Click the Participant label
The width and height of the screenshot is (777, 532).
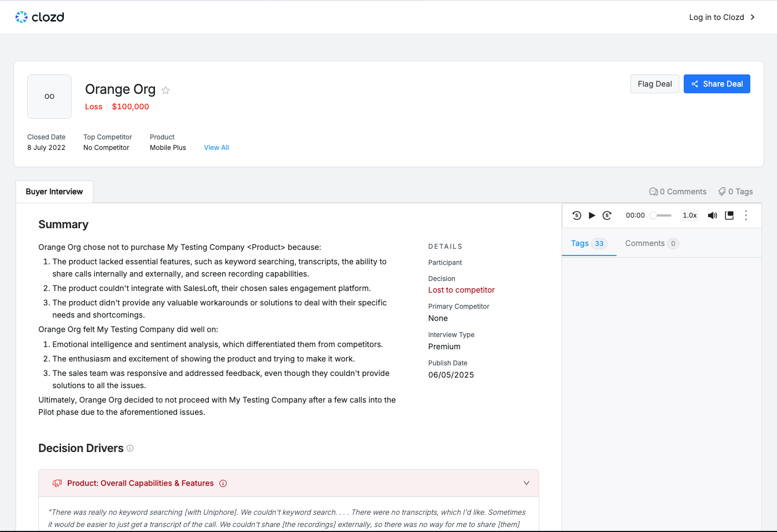[x=445, y=263]
